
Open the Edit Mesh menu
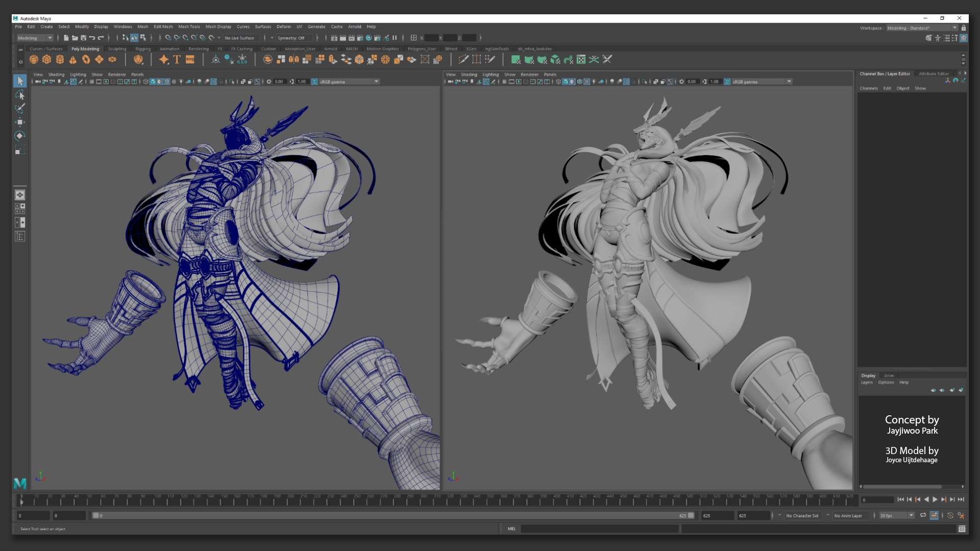pyautogui.click(x=163, y=27)
